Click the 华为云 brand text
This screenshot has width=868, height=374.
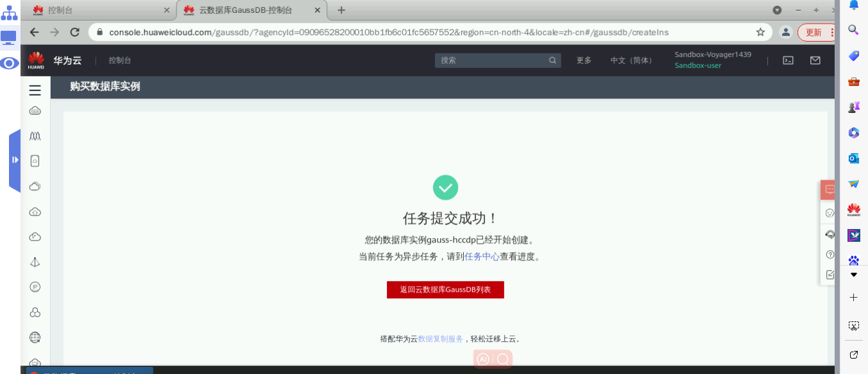tap(67, 60)
